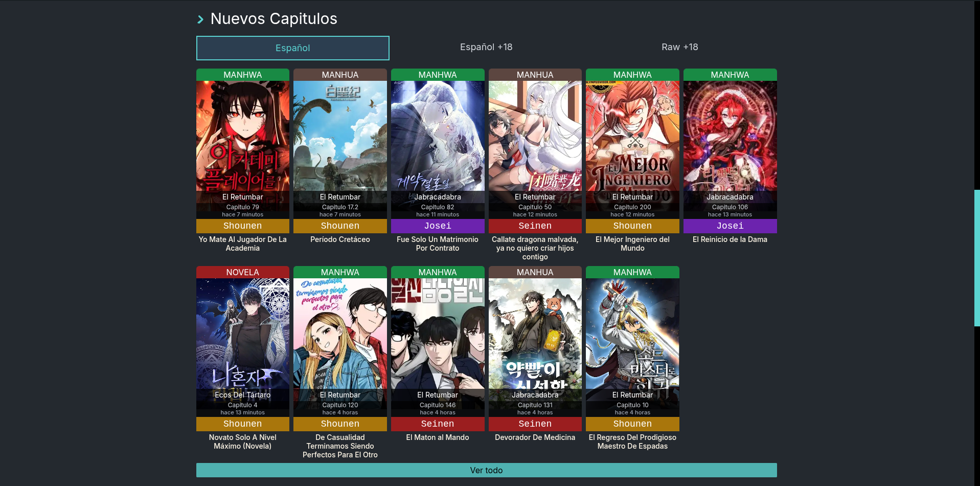Click title Fue Solo Un Matrimonio Por Contrato
The height and width of the screenshot is (486, 980).
pyautogui.click(x=438, y=244)
